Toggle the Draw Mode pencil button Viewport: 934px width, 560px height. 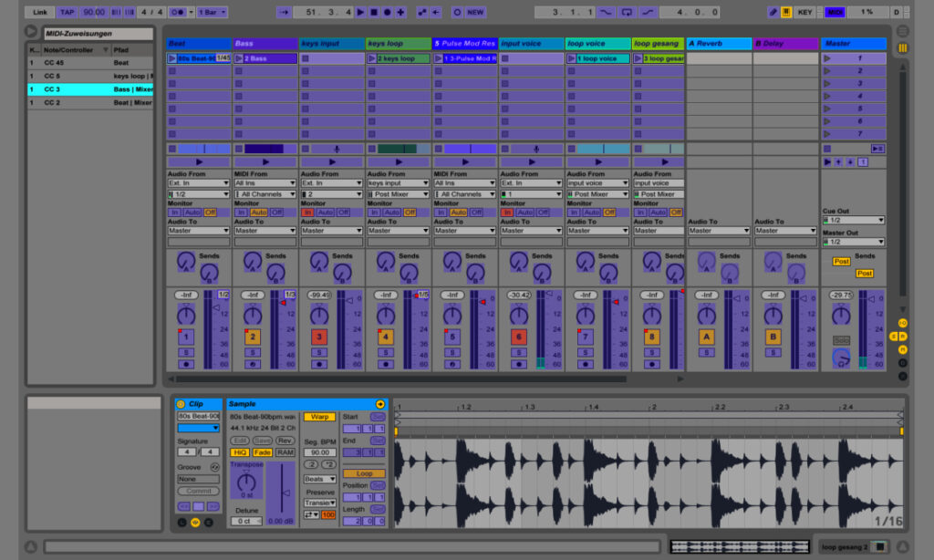click(x=773, y=12)
